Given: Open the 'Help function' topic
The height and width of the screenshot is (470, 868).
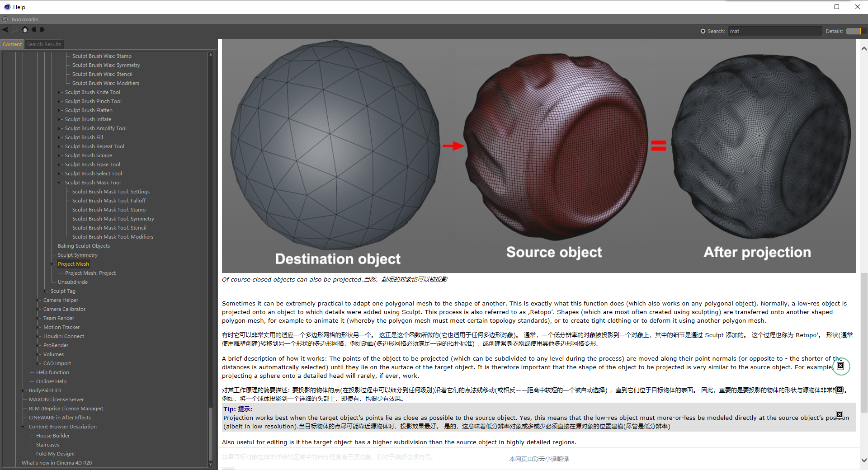Looking at the screenshot, I should click(x=52, y=372).
